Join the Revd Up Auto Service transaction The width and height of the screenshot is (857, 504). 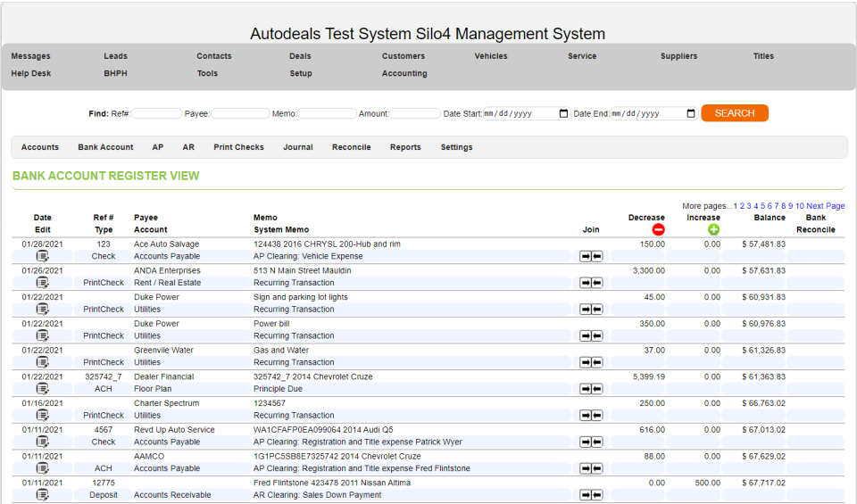point(591,442)
